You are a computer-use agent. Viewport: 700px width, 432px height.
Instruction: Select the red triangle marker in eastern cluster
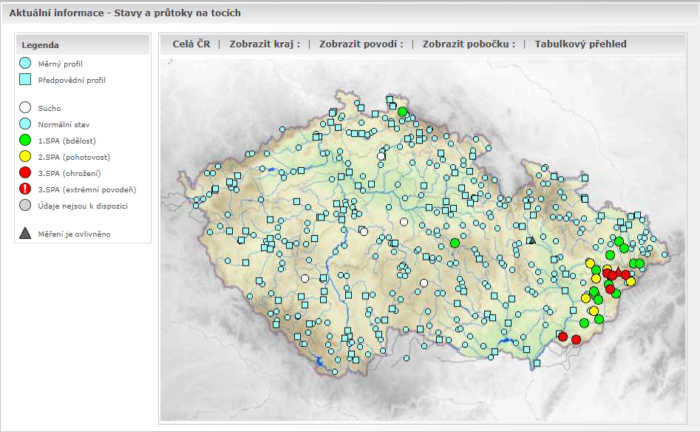[618, 270]
